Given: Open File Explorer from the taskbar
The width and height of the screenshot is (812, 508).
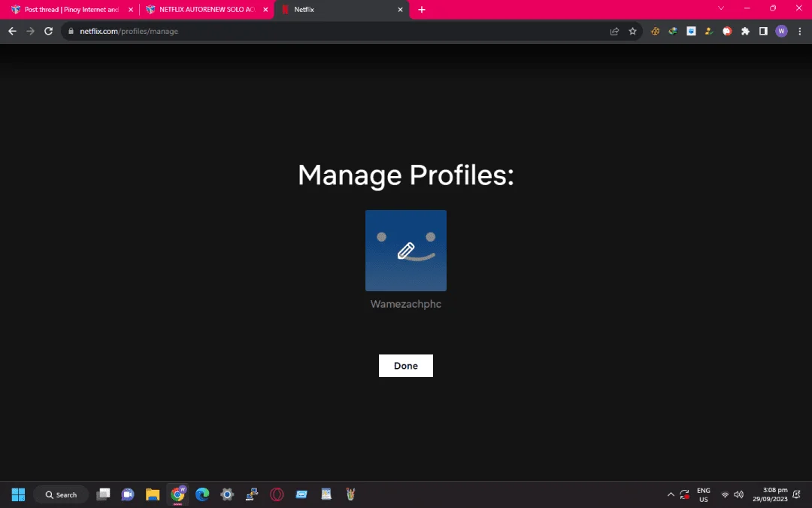Looking at the screenshot, I should point(152,494).
